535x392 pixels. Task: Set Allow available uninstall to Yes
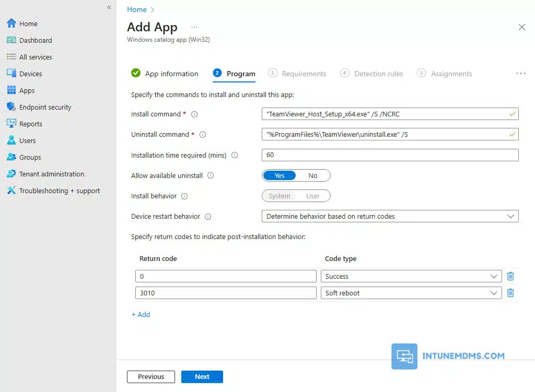(x=280, y=175)
